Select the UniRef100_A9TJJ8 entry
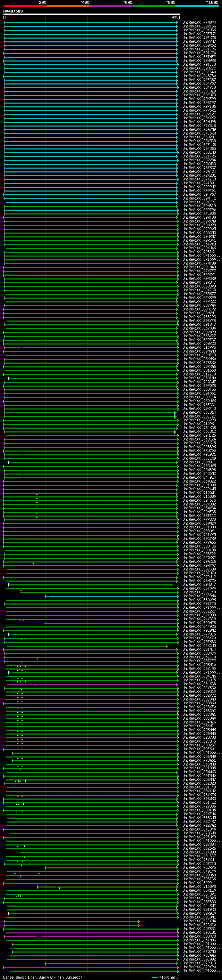Screen dimensions: 222x980 [199, 65]
